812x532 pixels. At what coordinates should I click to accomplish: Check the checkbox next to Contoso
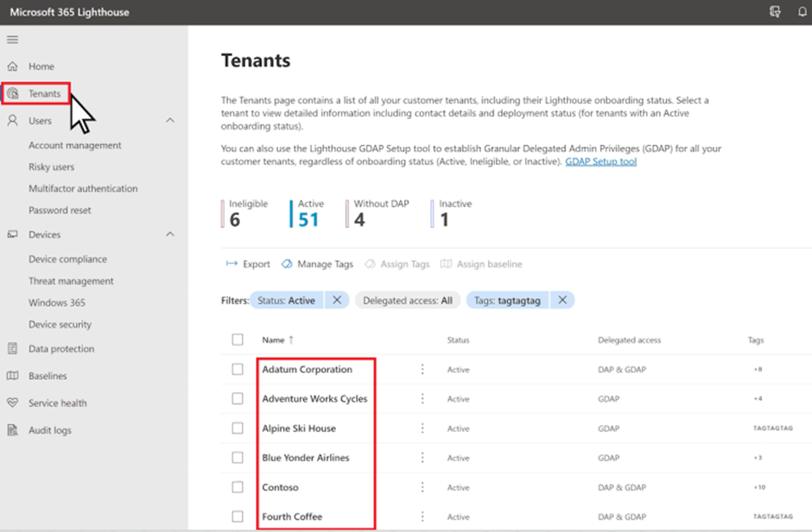(x=238, y=486)
